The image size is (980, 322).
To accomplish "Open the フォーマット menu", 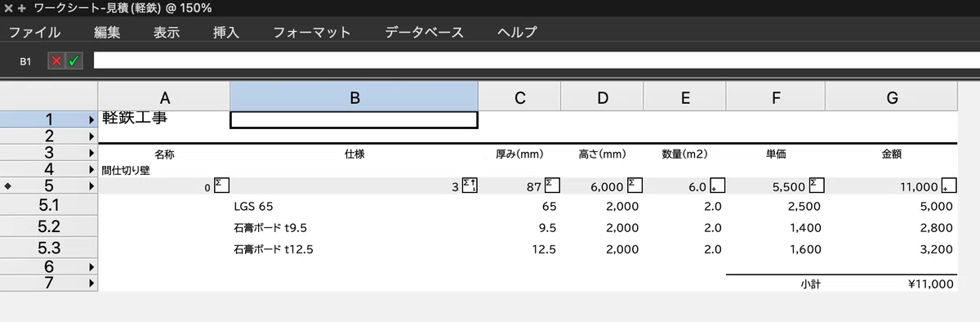I will 312,33.
